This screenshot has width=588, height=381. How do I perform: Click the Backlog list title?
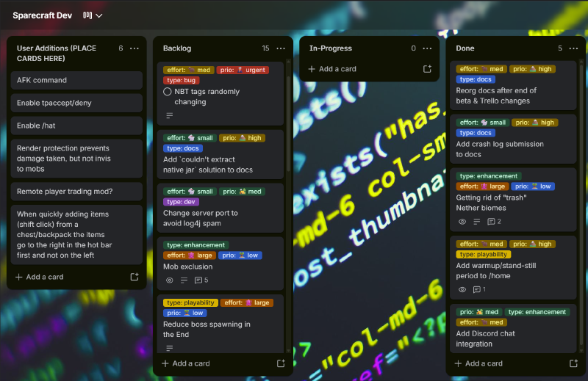pyautogui.click(x=177, y=48)
